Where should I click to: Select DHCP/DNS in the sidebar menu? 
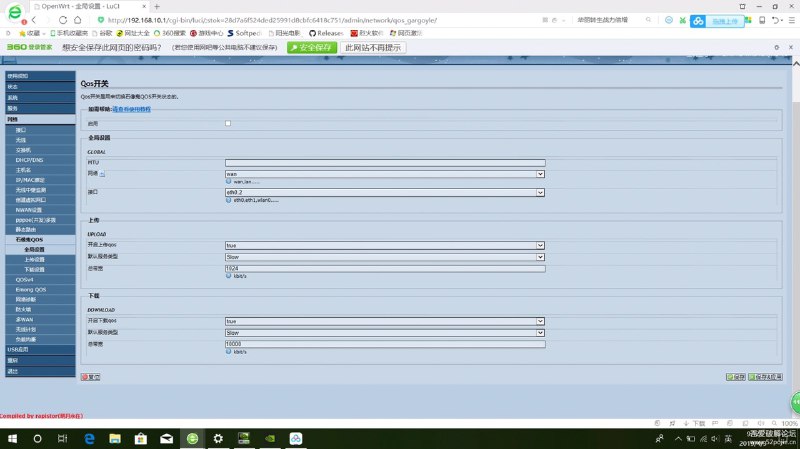(29, 160)
